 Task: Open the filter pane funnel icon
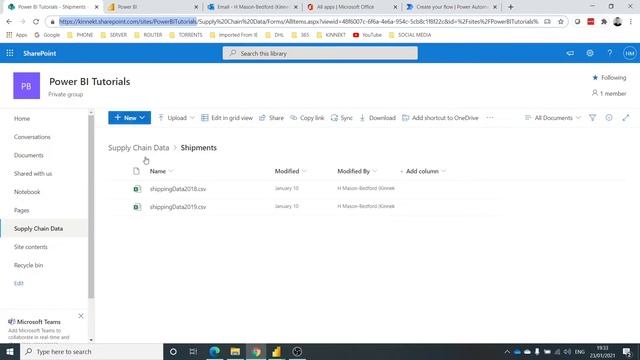(x=592, y=118)
